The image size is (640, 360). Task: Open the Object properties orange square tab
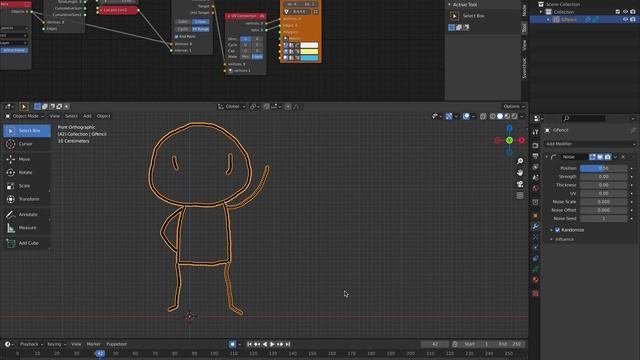coord(536,216)
